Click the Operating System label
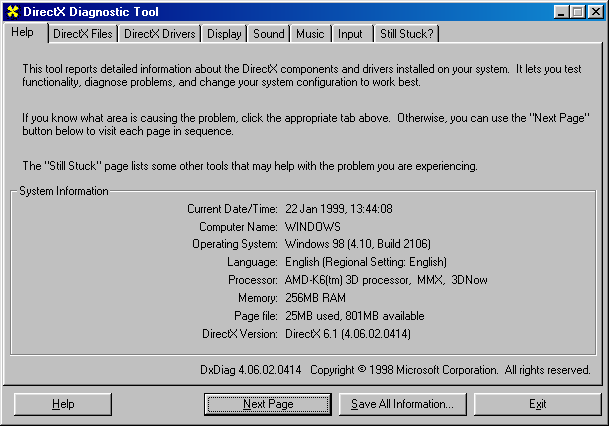Screen dimensions: 609x426 235,244
